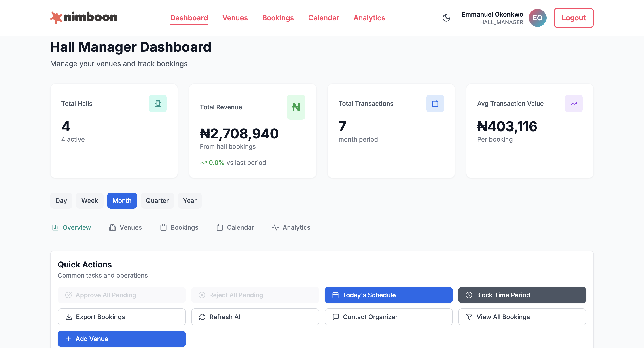Click the EO user avatar

(x=537, y=18)
